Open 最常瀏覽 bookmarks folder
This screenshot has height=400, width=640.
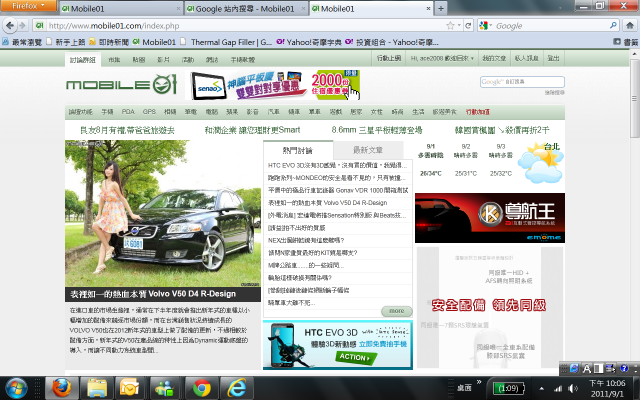[22, 42]
